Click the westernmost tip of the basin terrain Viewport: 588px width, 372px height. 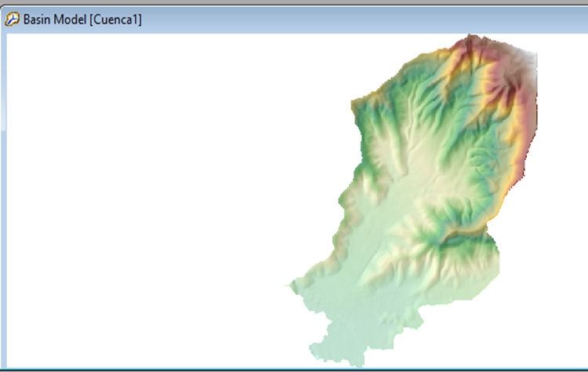(289, 284)
